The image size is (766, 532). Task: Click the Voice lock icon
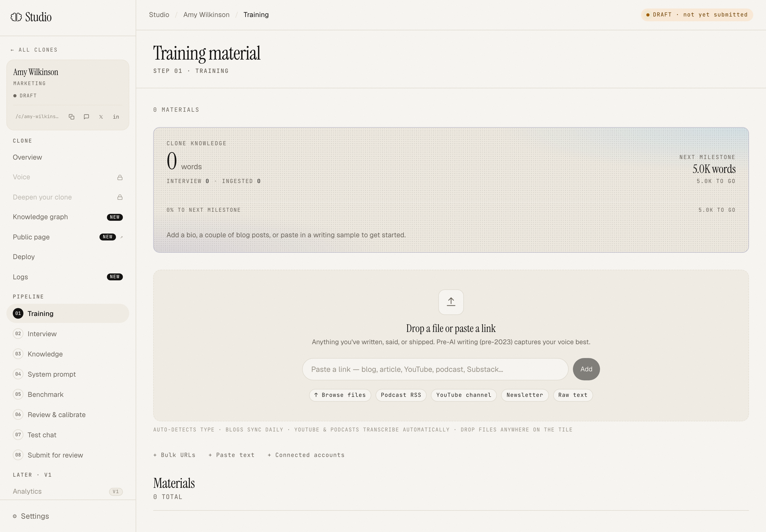(120, 177)
